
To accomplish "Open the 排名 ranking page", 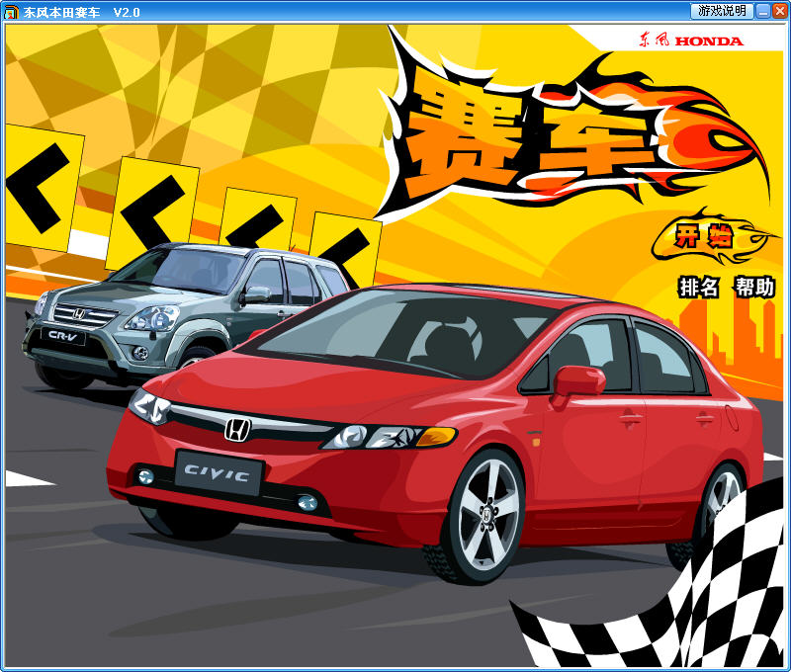I will pyautogui.click(x=699, y=288).
